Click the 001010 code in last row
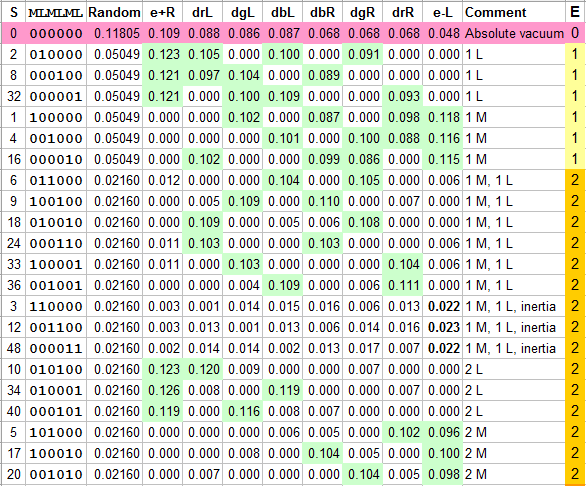 [56, 474]
